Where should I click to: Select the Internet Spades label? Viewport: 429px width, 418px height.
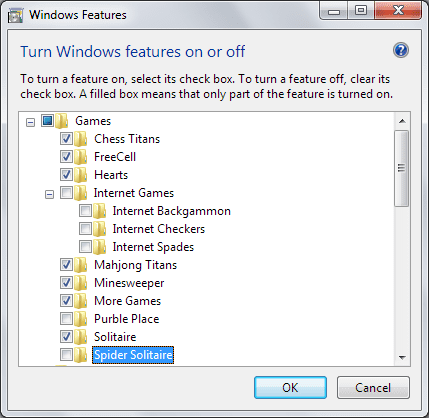pyautogui.click(x=153, y=247)
